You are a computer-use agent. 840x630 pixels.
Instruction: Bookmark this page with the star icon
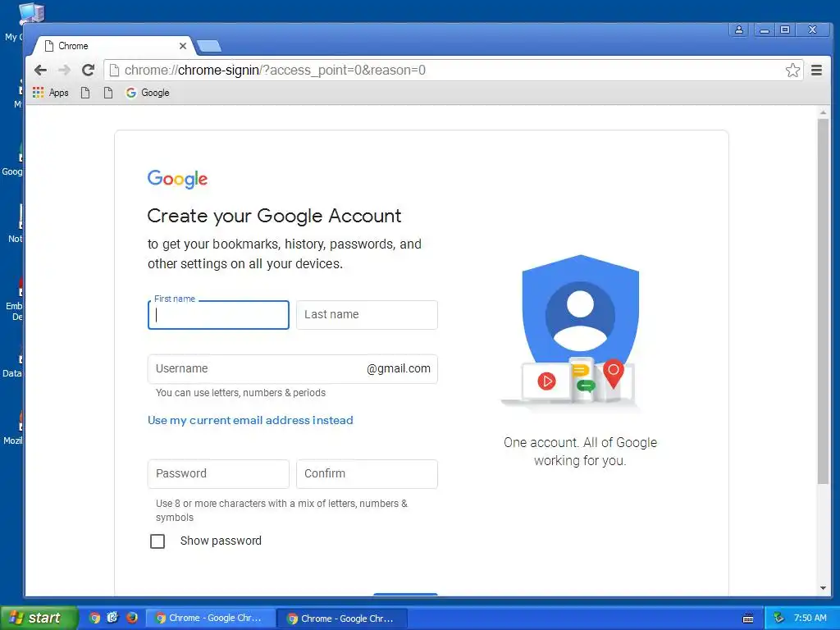[x=793, y=71]
